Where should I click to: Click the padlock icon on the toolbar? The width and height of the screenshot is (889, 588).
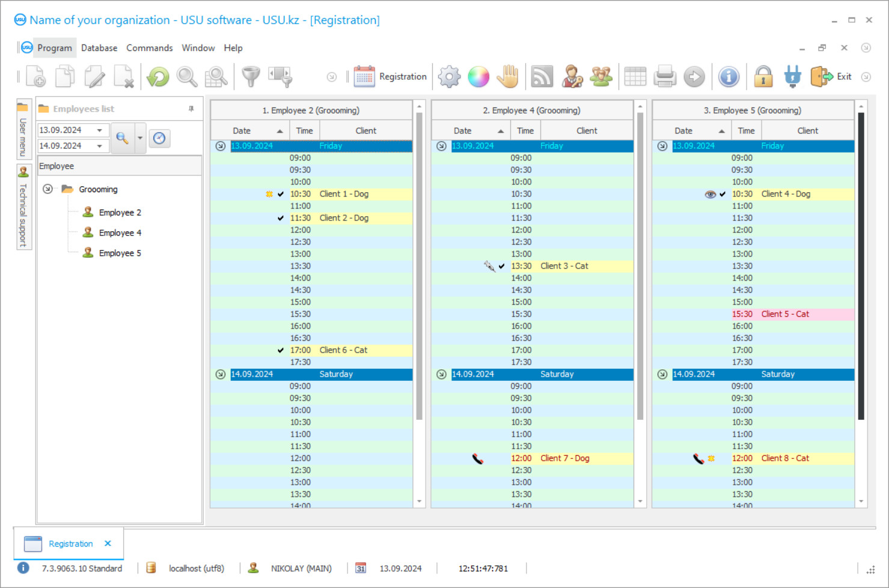click(763, 76)
